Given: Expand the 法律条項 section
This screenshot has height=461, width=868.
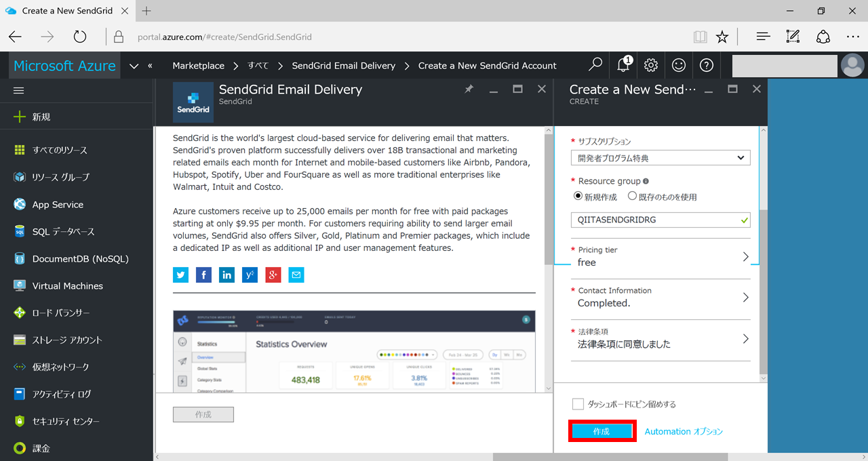Looking at the screenshot, I should (x=660, y=338).
